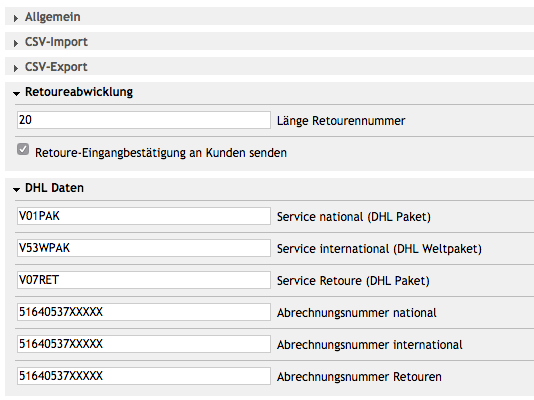
Task: Click the Service national V01PAK field
Action: coord(144,216)
